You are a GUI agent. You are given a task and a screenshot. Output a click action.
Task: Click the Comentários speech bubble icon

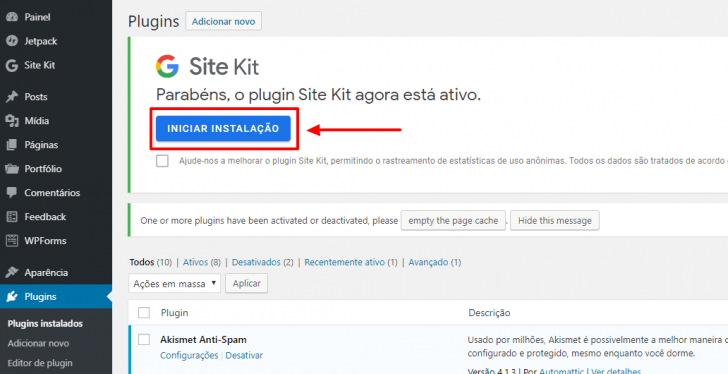coord(12,193)
